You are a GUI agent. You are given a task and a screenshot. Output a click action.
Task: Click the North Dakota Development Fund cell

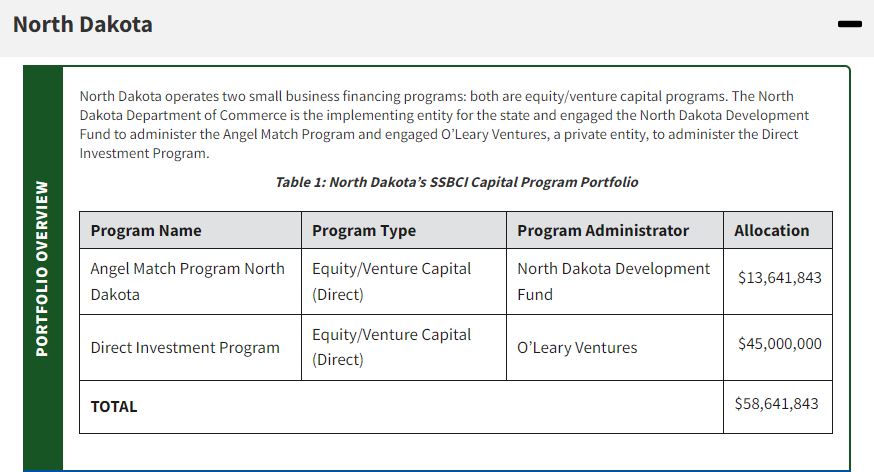tap(615, 281)
